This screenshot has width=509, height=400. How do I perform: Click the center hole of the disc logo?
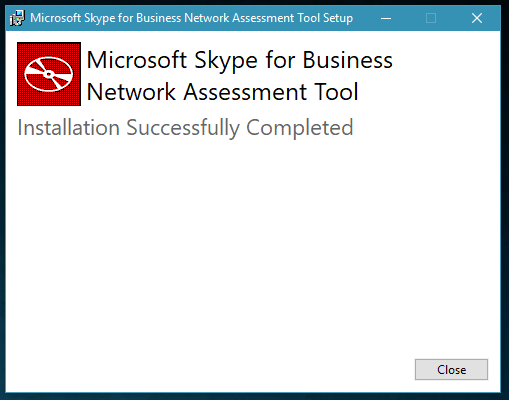[x=49, y=74]
